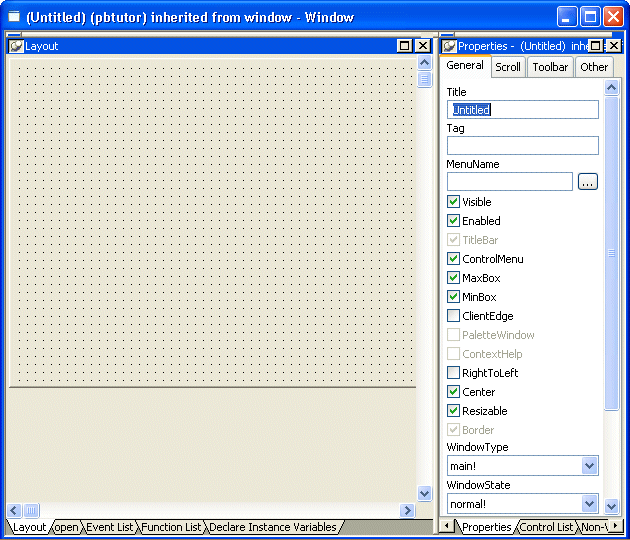Click the Layout horizontal scrollbar thumb
This screenshot has width=630, height=540.
click(x=31, y=510)
